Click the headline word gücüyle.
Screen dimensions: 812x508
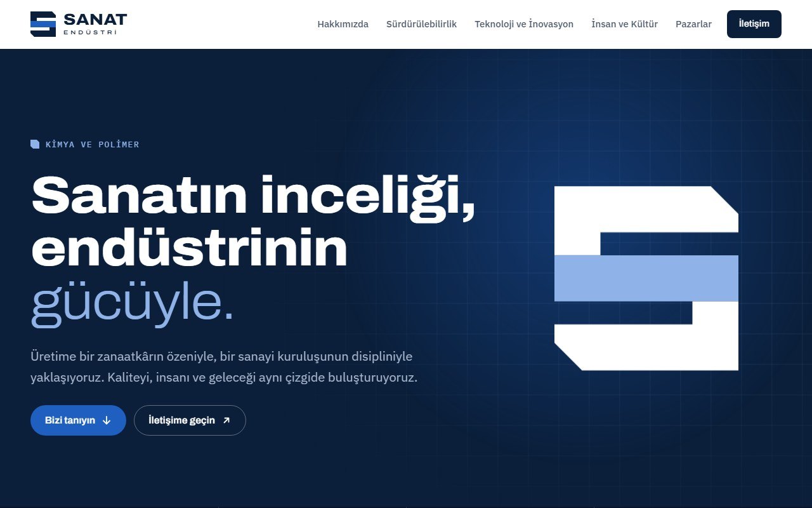133,304
